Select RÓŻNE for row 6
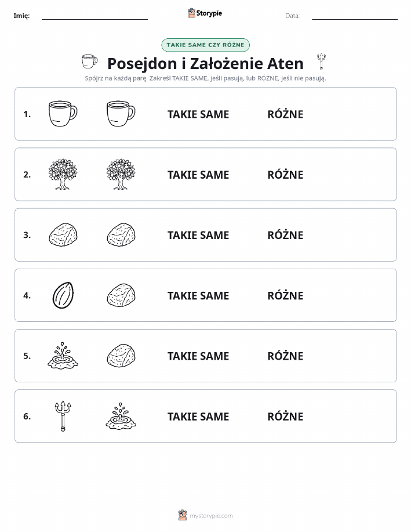 (x=285, y=417)
